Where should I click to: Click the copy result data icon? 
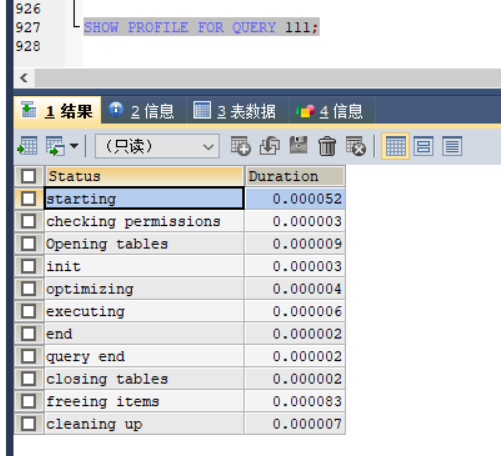coord(55,146)
